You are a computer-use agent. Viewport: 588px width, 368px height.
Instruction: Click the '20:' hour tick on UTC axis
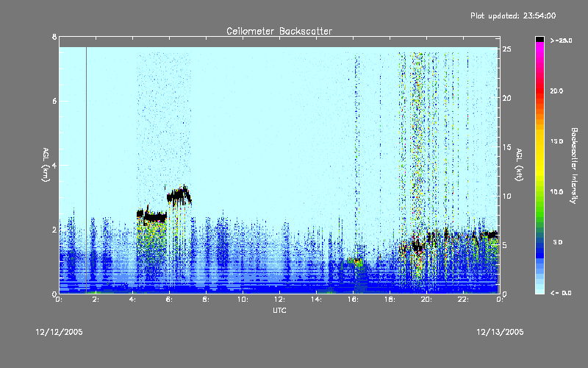(x=426, y=300)
